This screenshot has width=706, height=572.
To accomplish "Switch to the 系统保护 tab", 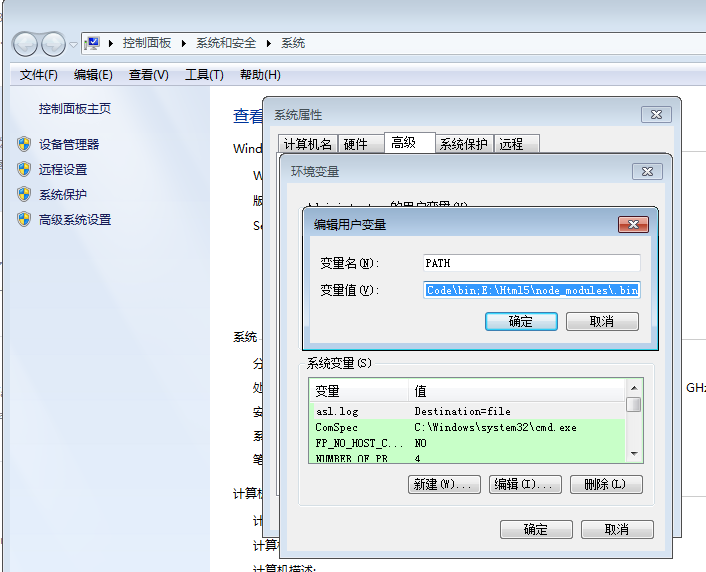I will 464,144.
